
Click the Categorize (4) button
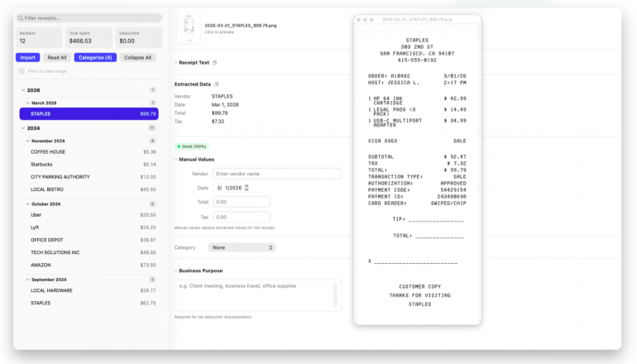tap(95, 57)
